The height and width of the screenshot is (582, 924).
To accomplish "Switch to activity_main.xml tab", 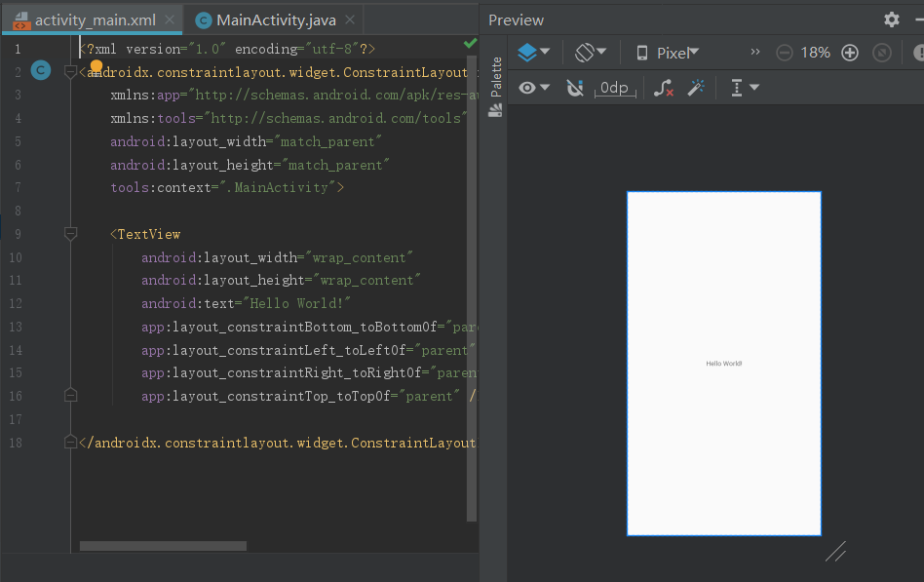I will tap(95, 20).
